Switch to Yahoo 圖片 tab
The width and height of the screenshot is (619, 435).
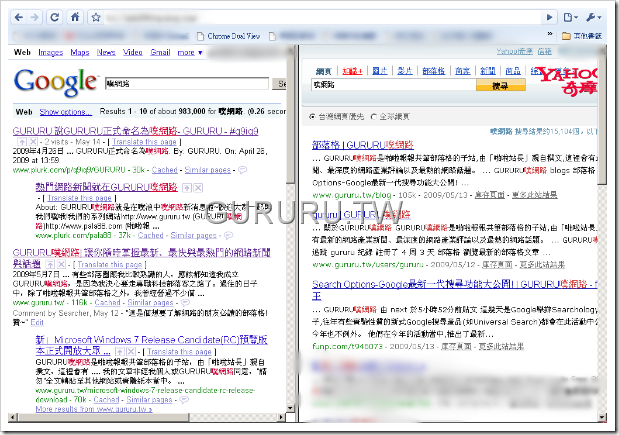380,71
